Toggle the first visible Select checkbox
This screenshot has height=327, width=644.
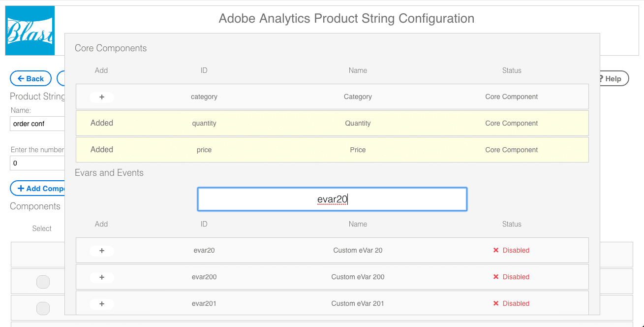click(43, 282)
